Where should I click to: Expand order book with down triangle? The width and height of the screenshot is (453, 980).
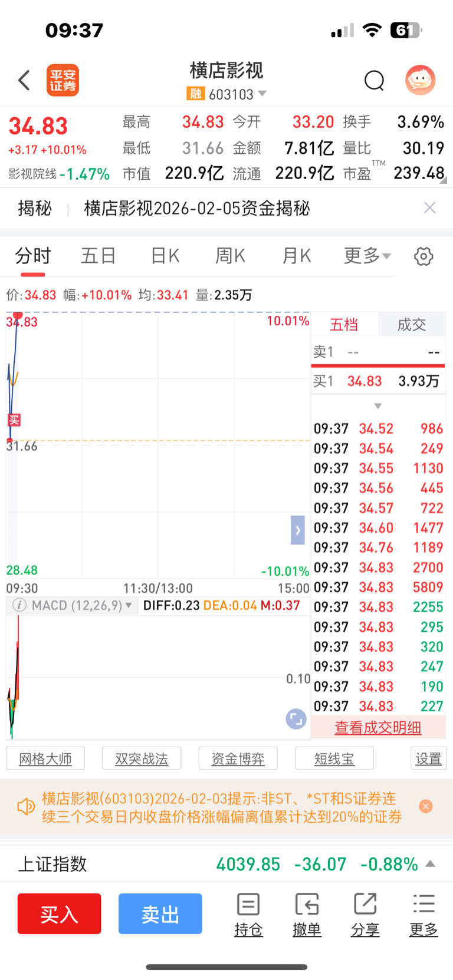[x=378, y=406]
